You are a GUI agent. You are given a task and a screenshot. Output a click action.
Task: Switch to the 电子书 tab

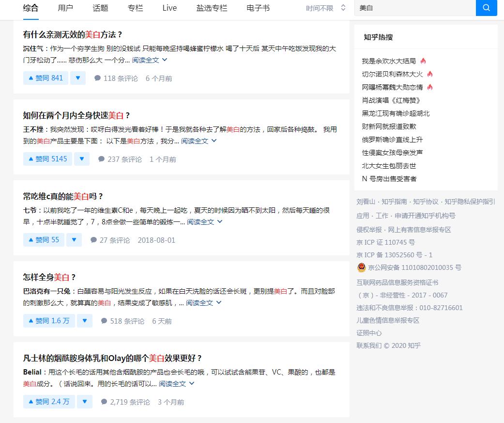258,8
